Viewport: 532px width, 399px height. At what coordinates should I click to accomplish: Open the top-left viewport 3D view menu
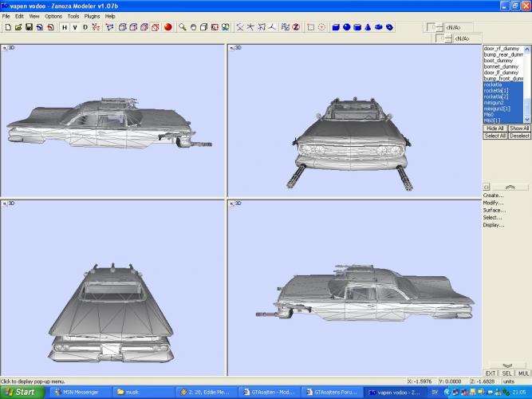pyautogui.click(x=10, y=48)
